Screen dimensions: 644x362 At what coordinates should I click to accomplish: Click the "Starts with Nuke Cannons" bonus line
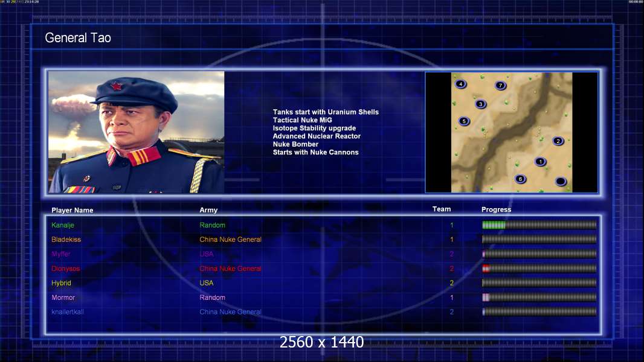click(316, 152)
